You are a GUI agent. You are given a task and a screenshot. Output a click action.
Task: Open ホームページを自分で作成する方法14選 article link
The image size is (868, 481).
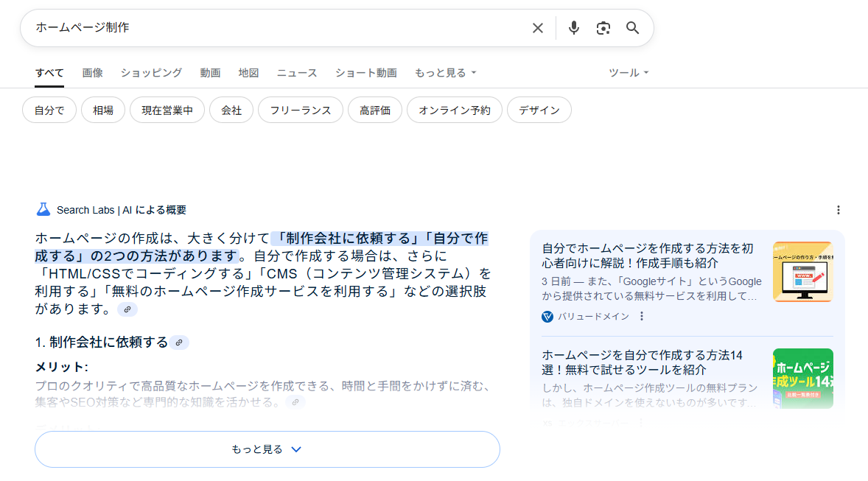click(642, 362)
